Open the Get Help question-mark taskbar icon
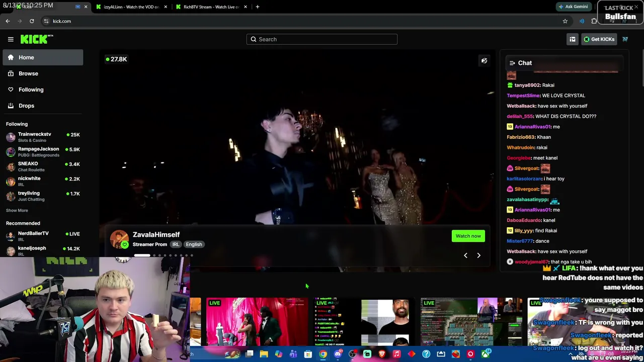The image size is (644, 362). tap(426, 354)
